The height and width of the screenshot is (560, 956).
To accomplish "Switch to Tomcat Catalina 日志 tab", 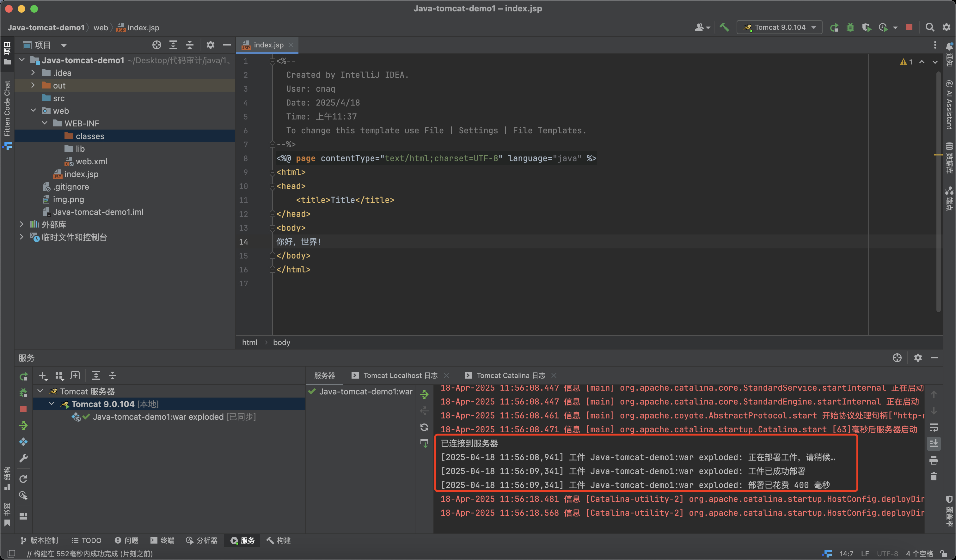I will (x=510, y=375).
